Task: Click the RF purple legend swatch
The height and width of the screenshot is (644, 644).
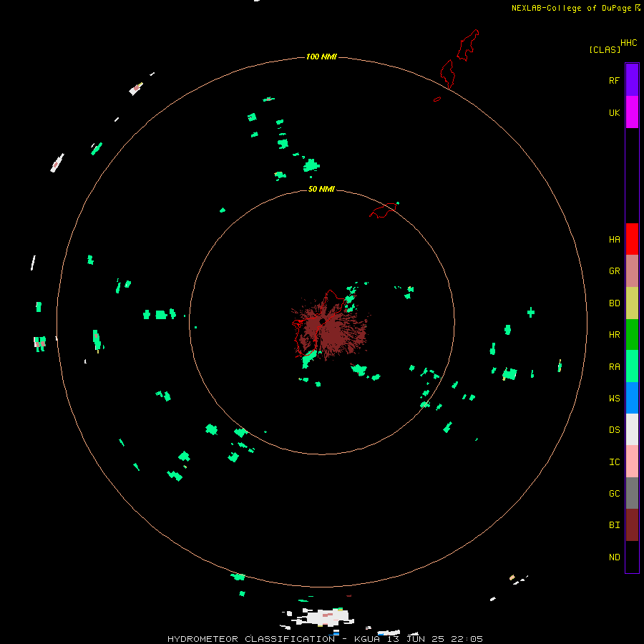Action: click(632, 80)
